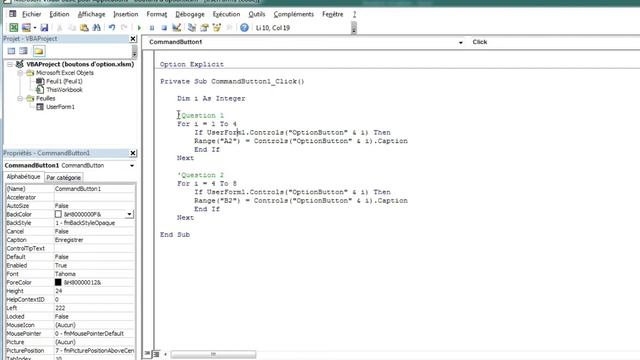Click the View Microsoft Excel toolbar icon
The image size is (640, 360).
(13, 27)
